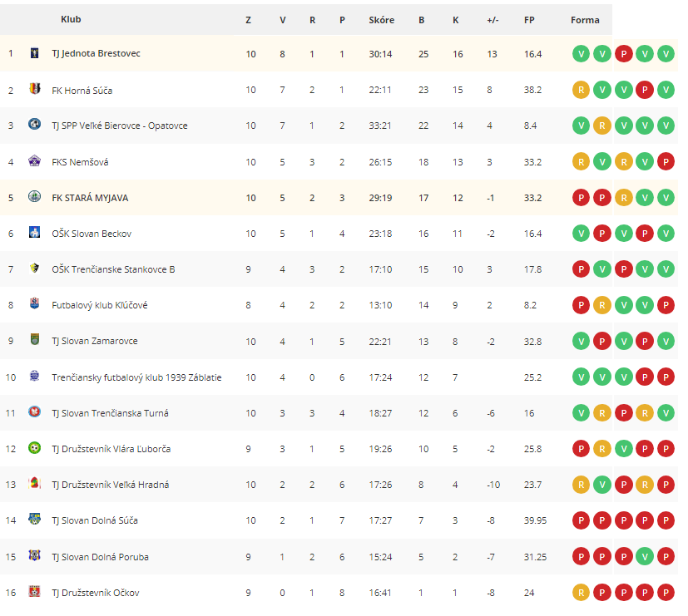Click the Forma column header
This screenshot has height=616, width=688.
click(x=585, y=20)
